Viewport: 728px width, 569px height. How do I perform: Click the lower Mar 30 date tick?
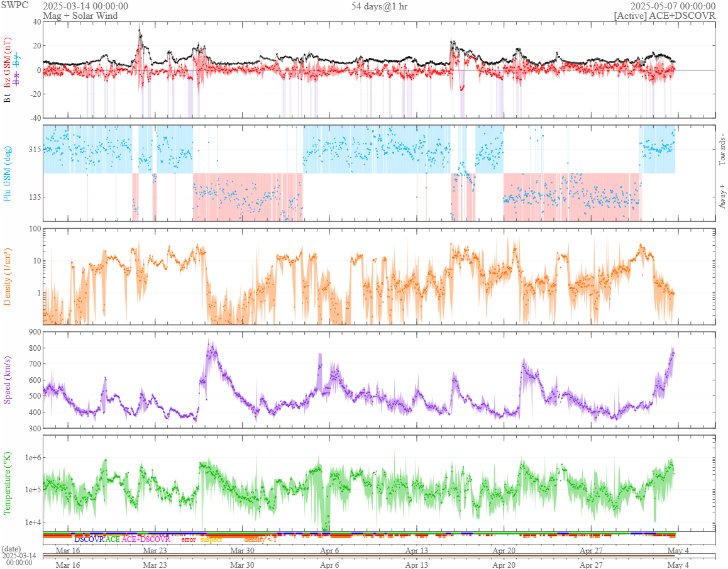pos(243,565)
